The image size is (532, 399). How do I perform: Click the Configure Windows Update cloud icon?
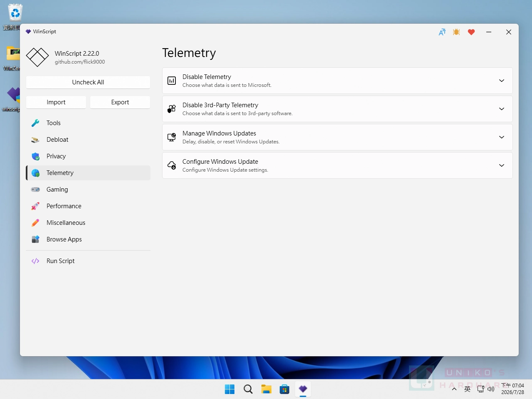pyautogui.click(x=172, y=165)
